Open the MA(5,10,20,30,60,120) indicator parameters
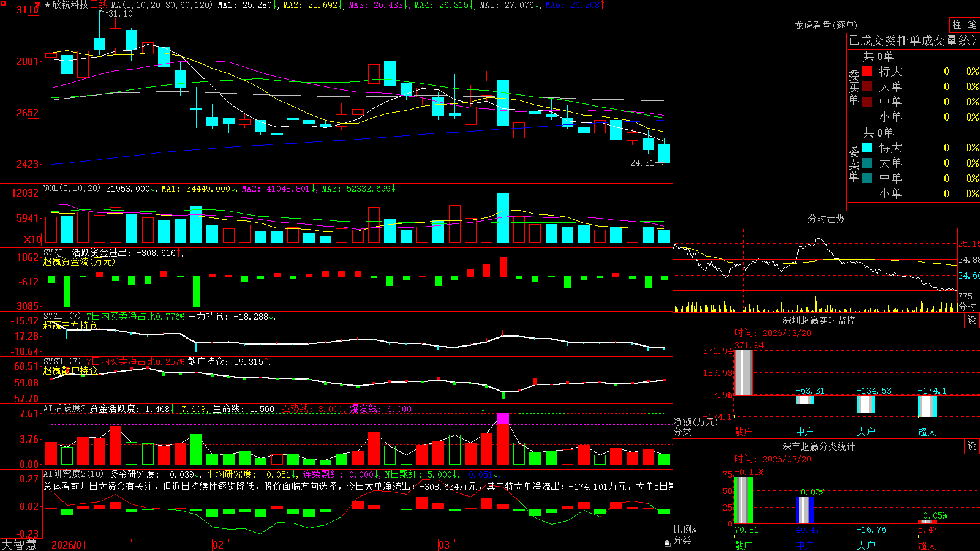 pos(162,5)
